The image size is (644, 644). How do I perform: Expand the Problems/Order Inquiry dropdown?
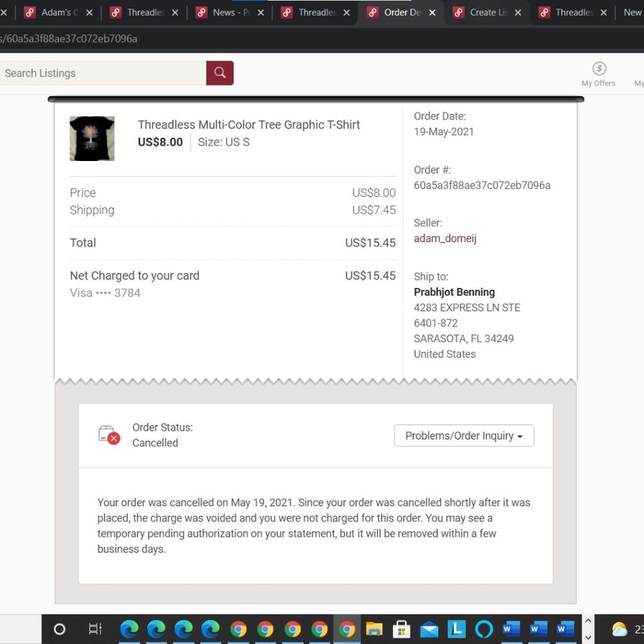tap(464, 436)
